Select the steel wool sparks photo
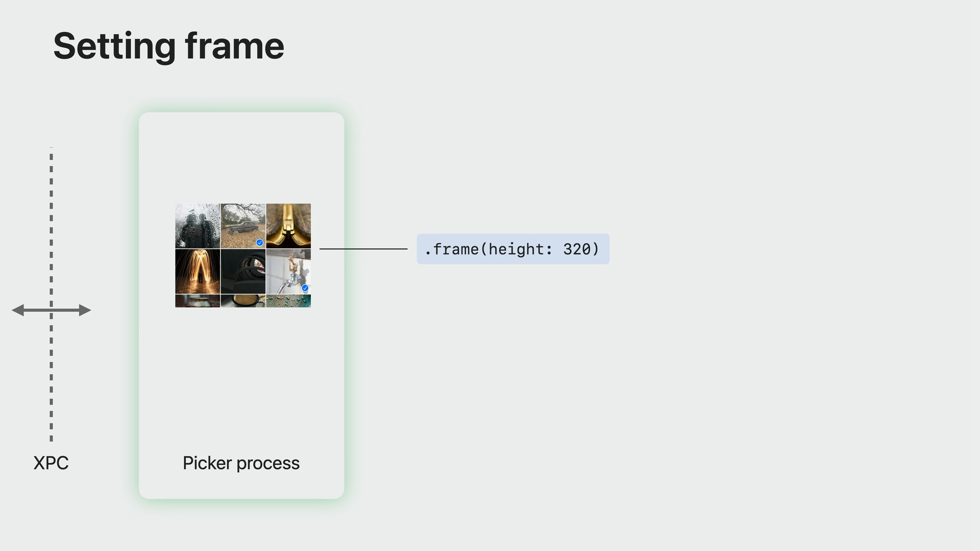The width and height of the screenshot is (980, 551). 197,271
